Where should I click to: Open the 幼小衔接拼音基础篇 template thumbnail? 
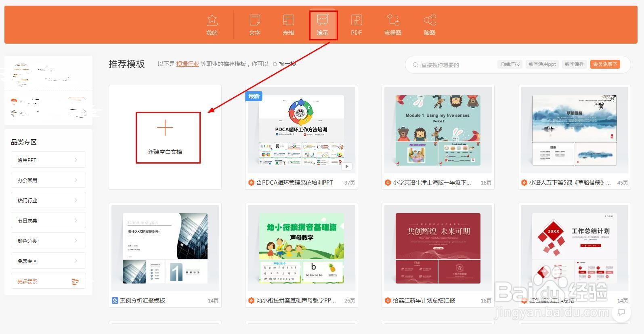click(x=302, y=248)
